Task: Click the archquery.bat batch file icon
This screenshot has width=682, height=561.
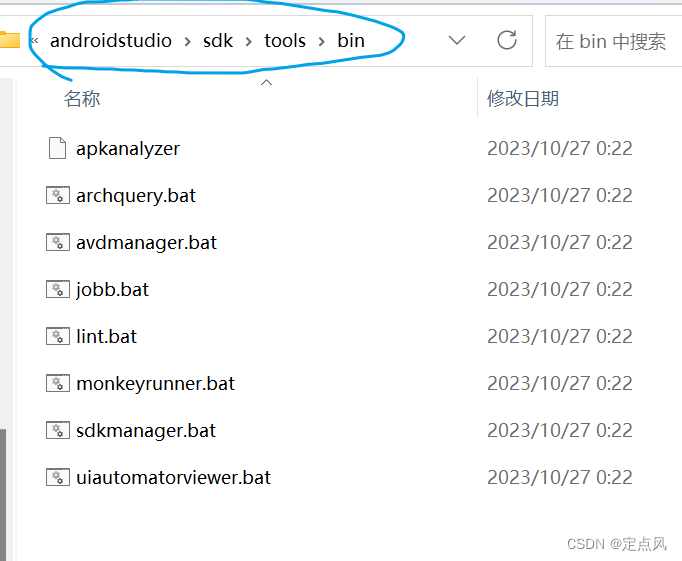Action: 58,196
